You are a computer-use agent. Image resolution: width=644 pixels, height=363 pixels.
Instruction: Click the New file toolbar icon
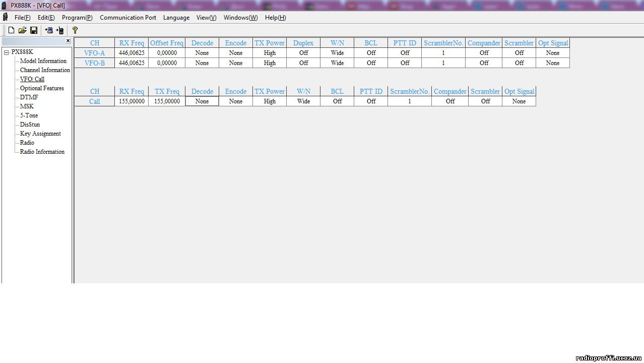[11, 30]
